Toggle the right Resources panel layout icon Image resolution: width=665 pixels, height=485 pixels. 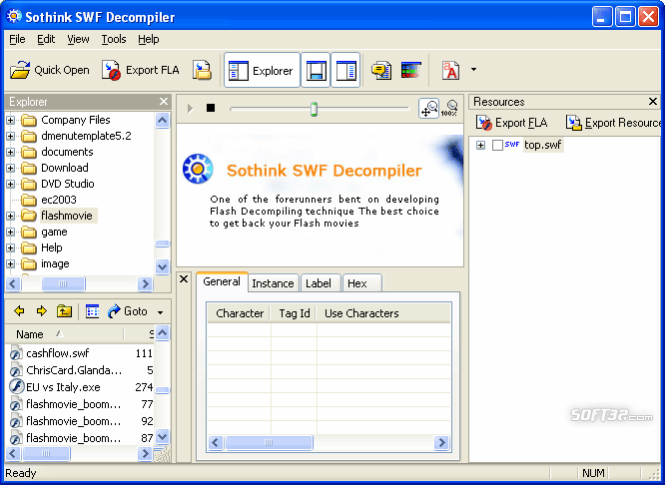point(346,70)
